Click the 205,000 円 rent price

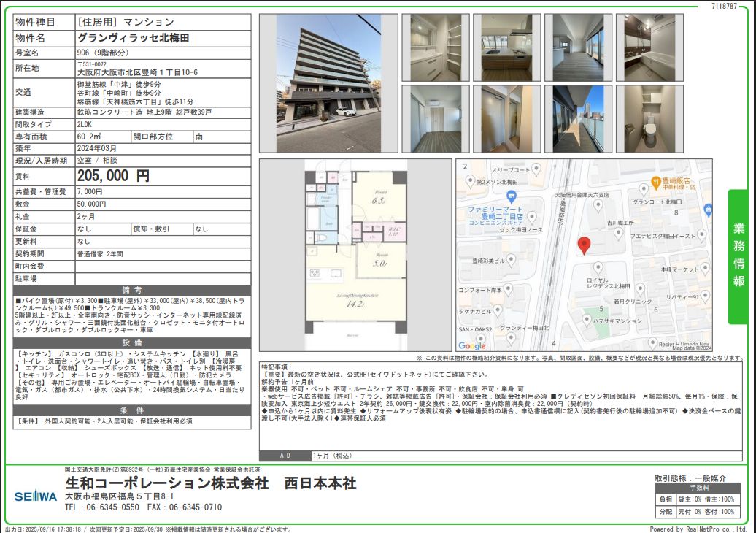(113, 175)
